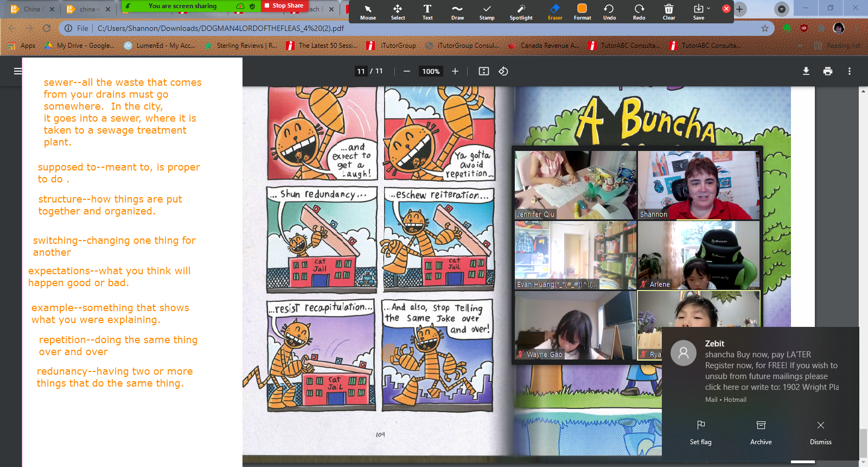Screen dimensions: 868x467
Task: Expand the Save options arrow
Action: (x=709, y=8)
